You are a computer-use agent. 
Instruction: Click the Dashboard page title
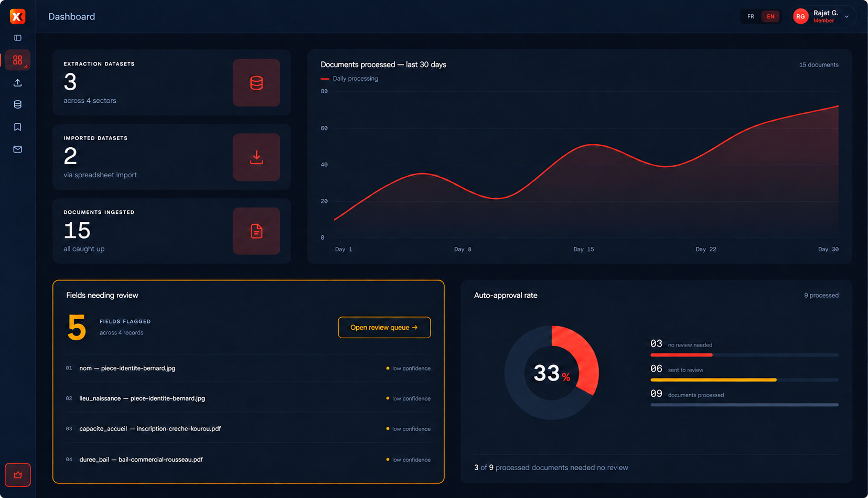72,17
